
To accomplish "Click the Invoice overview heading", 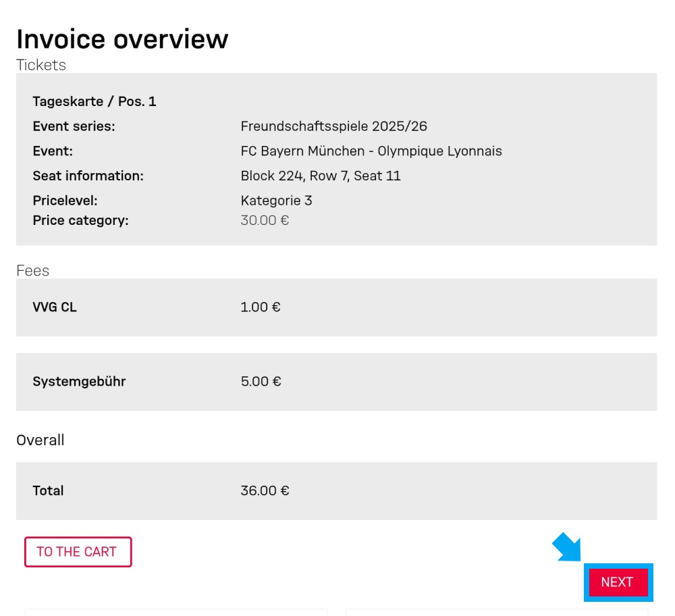I will [122, 39].
